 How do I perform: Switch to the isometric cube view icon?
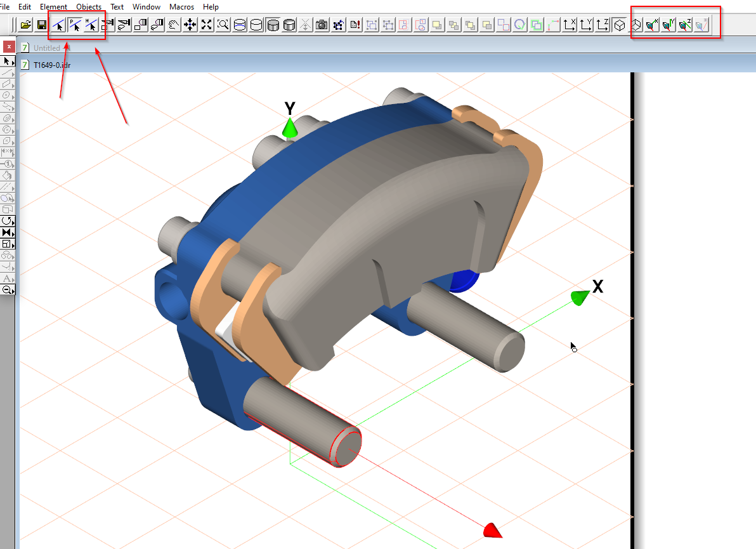point(620,25)
